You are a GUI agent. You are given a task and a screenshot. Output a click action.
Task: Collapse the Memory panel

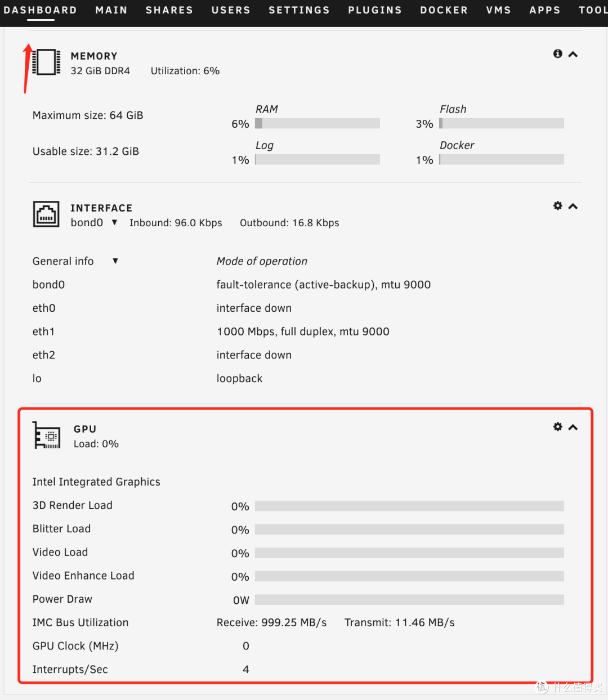click(x=573, y=53)
